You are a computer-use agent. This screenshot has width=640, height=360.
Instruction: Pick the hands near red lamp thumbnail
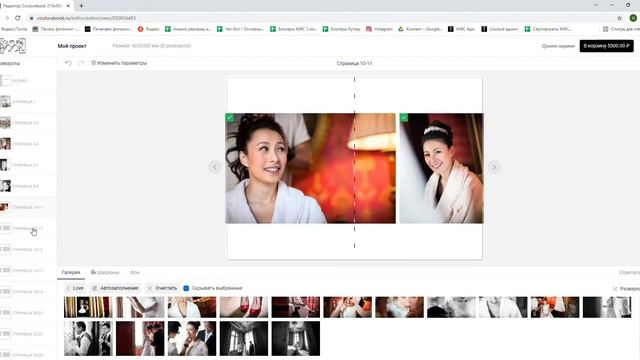click(x=347, y=307)
